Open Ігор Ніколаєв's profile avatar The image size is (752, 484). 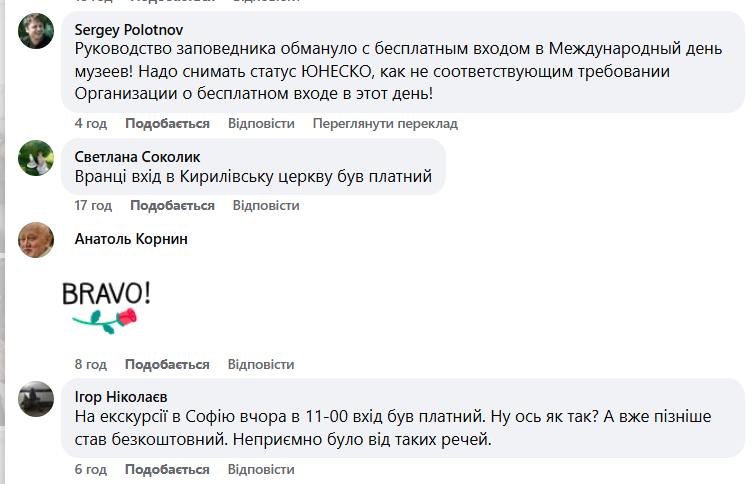[x=37, y=398]
